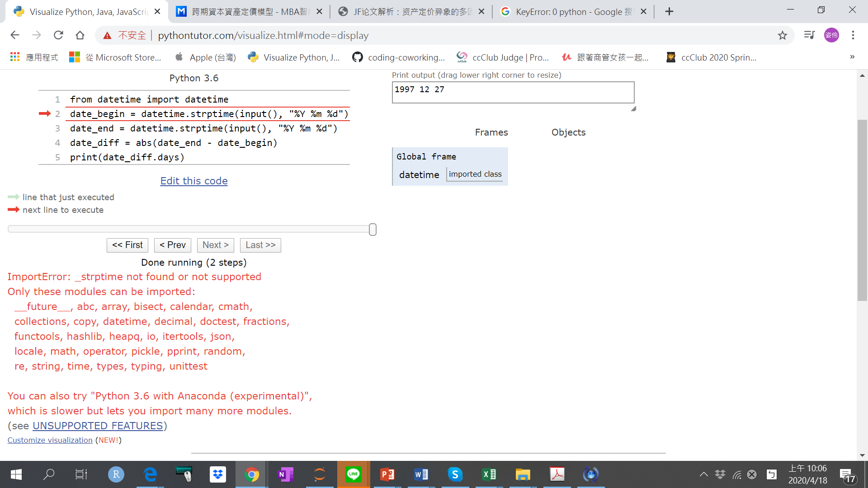Open Skype from the taskbar

tap(455, 474)
